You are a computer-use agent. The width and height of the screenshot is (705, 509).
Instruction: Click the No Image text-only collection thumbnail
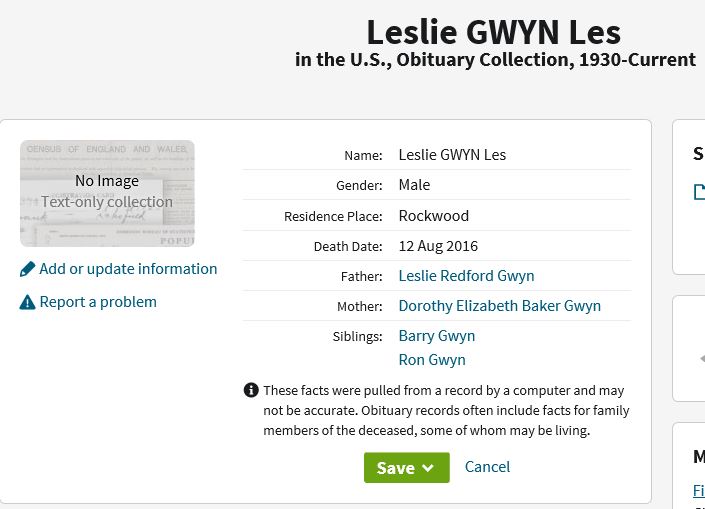[107, 193]
